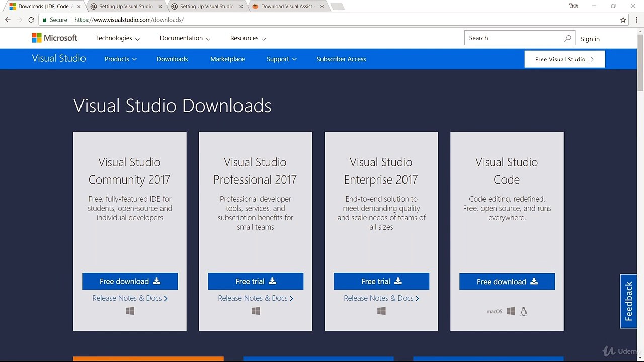The image size is (644, 362).
Task: Expand the Products menu
Action: point(121,59)
